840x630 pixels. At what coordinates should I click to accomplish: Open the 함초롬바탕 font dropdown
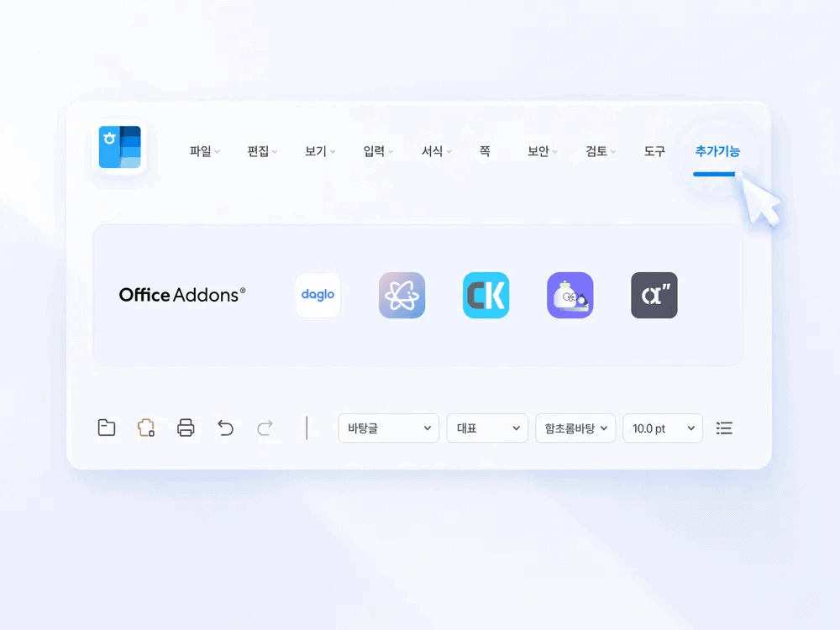[575, 428]
